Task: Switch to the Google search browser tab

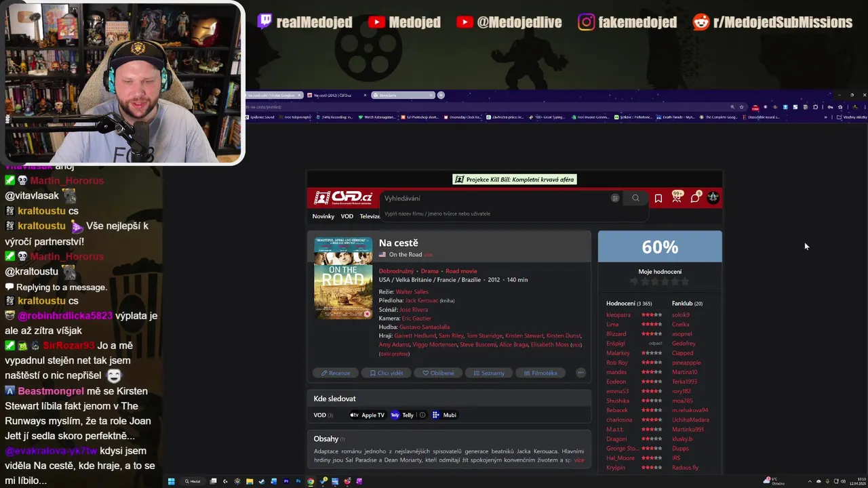Action: point(274,96)
